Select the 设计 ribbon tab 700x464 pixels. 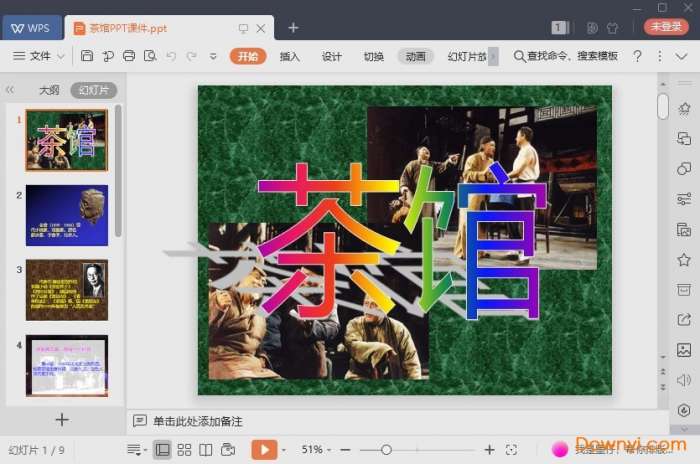coord(332,56)
